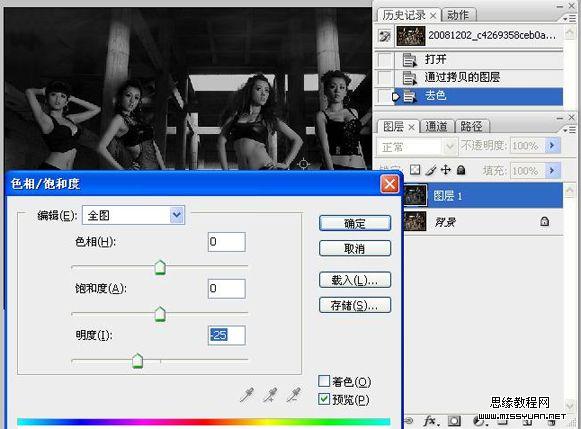
Task: Switch to the 通道 channels tab
Action: coord(436,126)
